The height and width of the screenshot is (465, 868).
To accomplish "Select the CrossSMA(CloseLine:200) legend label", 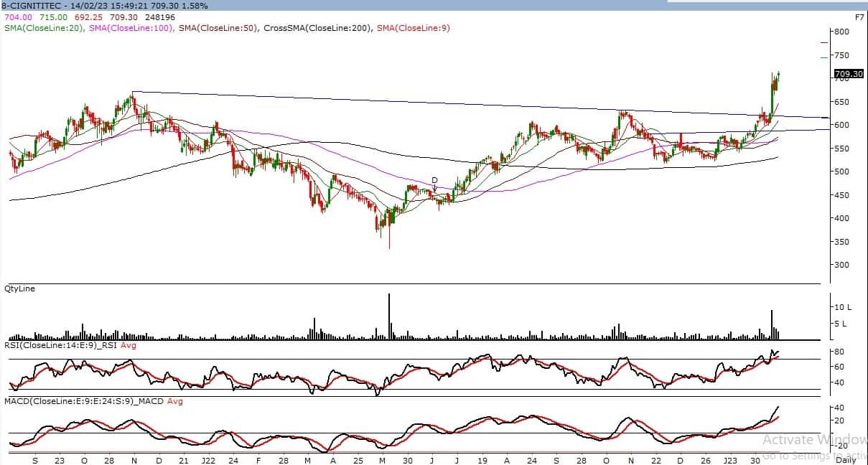I will [x=318, y=28].
